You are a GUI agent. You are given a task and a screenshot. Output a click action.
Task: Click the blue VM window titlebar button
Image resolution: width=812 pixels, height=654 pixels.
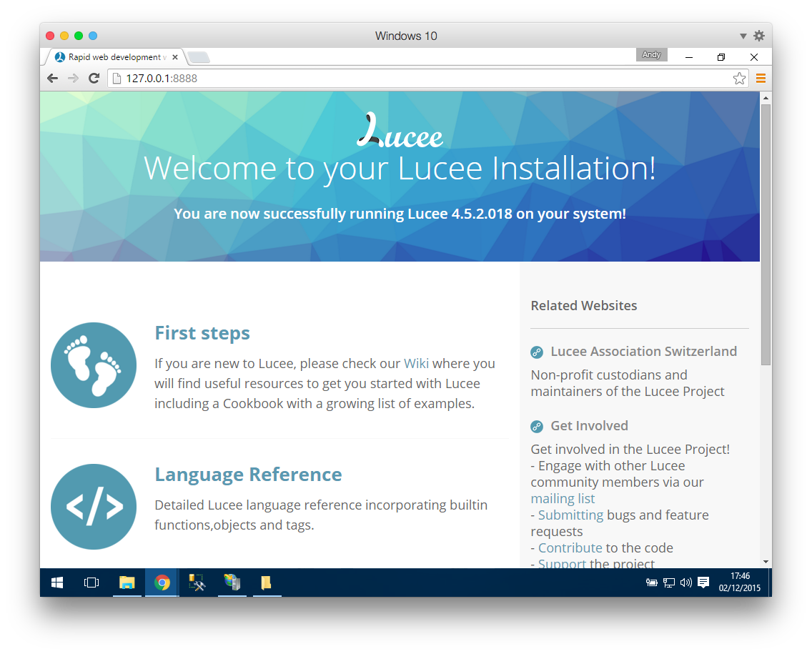coord(93,36)
